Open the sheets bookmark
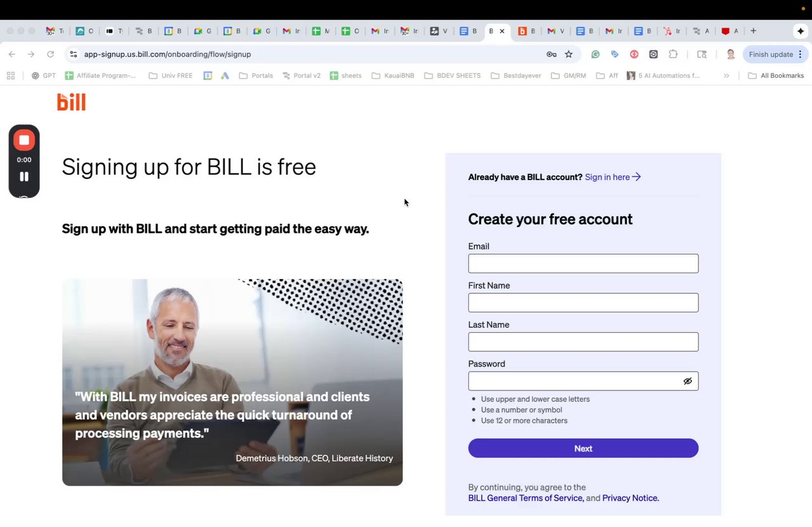The width and height of the screenshot is (812, 527). (x=346, y=75)
